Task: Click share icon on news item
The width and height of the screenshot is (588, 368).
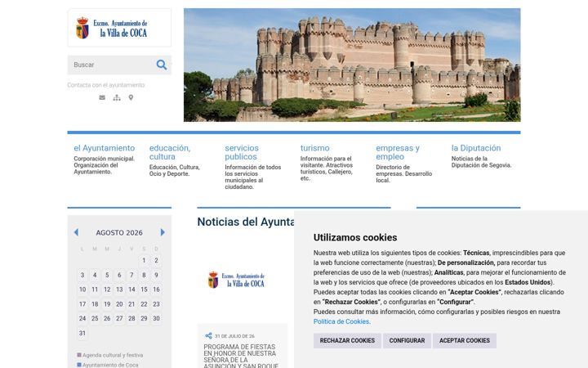Action: tap(208, 336)
